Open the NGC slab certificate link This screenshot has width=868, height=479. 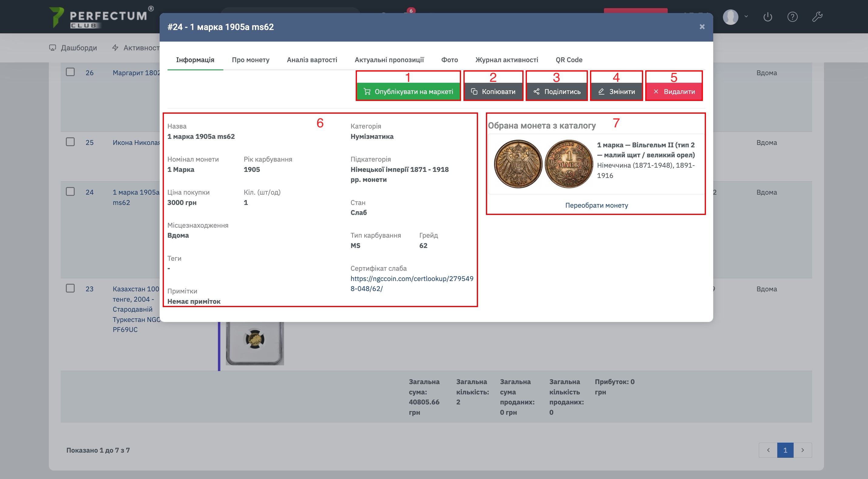coord(412,283)
